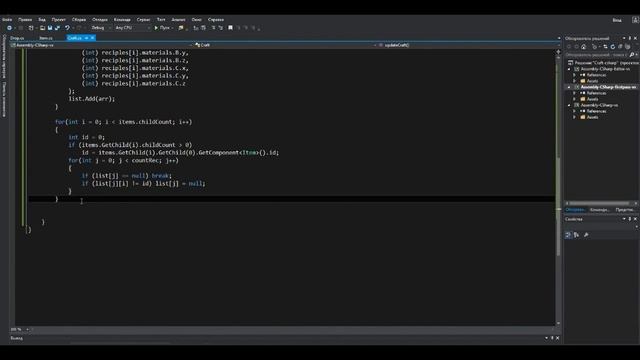Switch to the Команда bottom tab

(600, 210)
